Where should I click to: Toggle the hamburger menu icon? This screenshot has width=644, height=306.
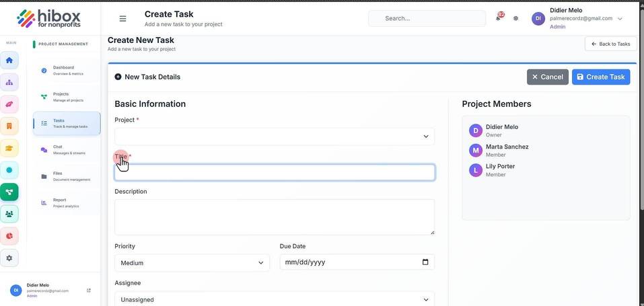(122, 18)
